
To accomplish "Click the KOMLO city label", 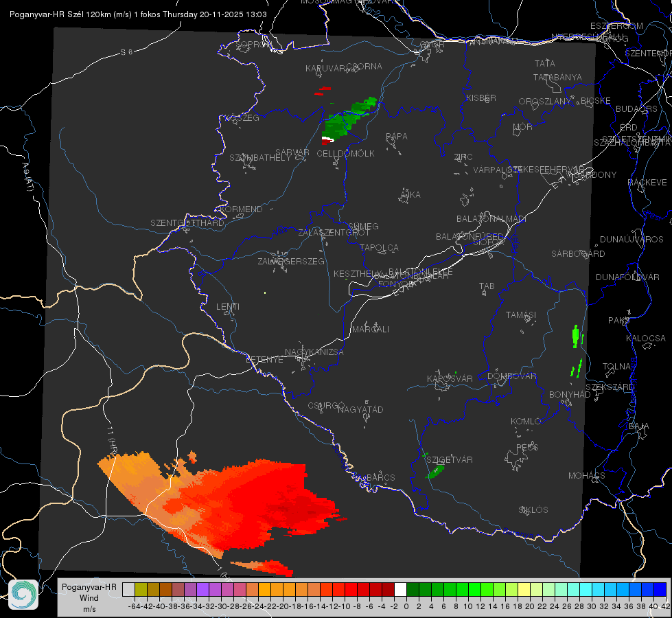I will point(526,422).
